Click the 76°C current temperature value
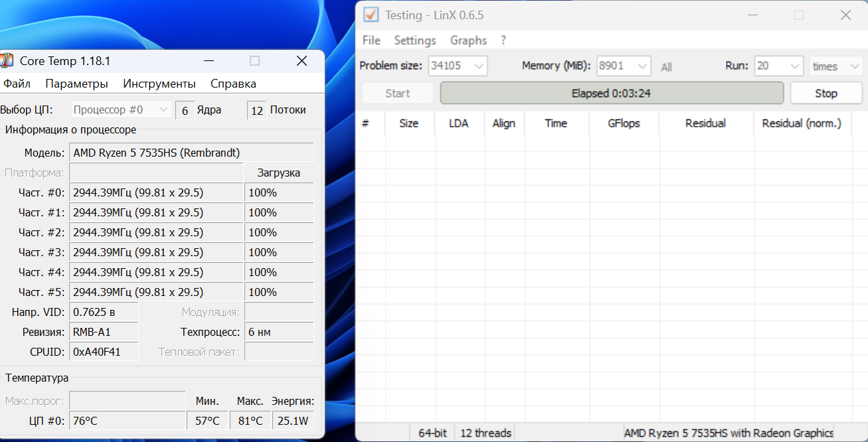Image resolution: width=868 pixels, height=442 pixels. pos(127,421)
